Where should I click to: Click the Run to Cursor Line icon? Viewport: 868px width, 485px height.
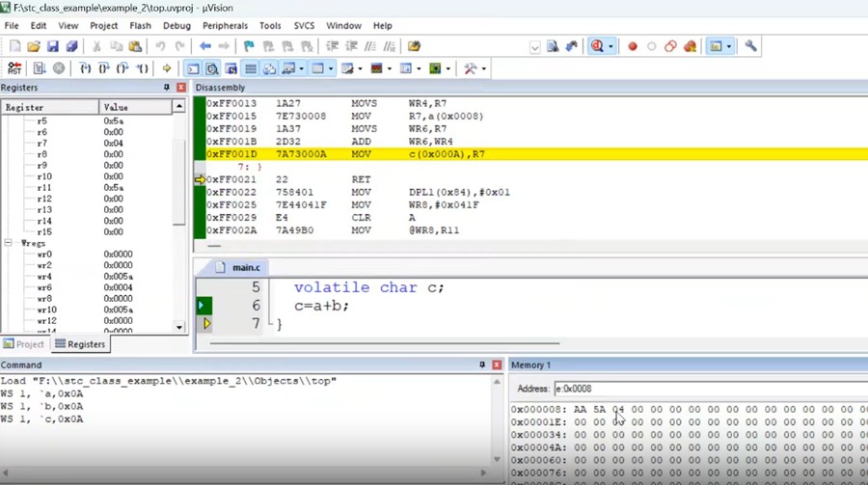point(143,68)
